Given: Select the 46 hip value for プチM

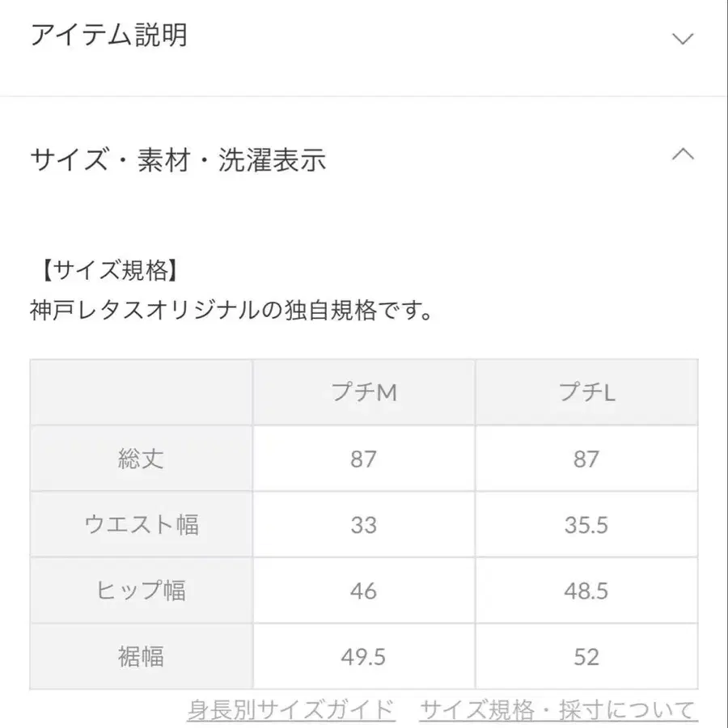Looking at the screenshot, I should pyautogui.click(x=363, y=590).
